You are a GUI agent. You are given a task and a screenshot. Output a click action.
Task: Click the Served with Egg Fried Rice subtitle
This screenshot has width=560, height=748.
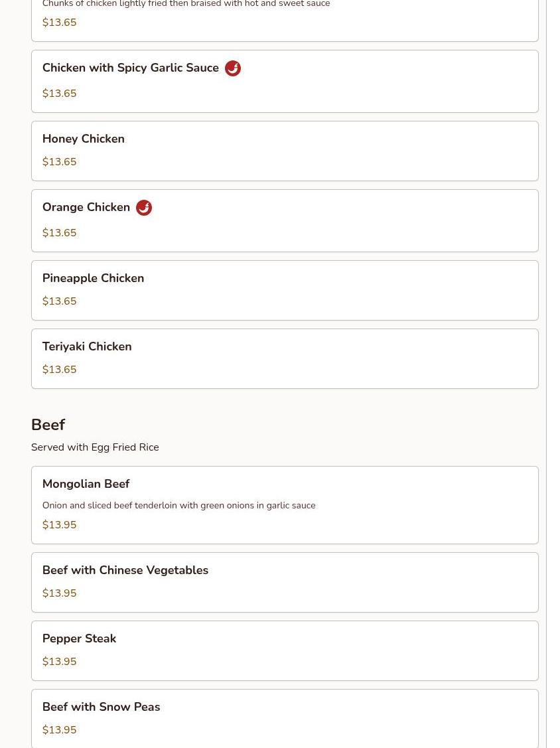pos(95,447)
